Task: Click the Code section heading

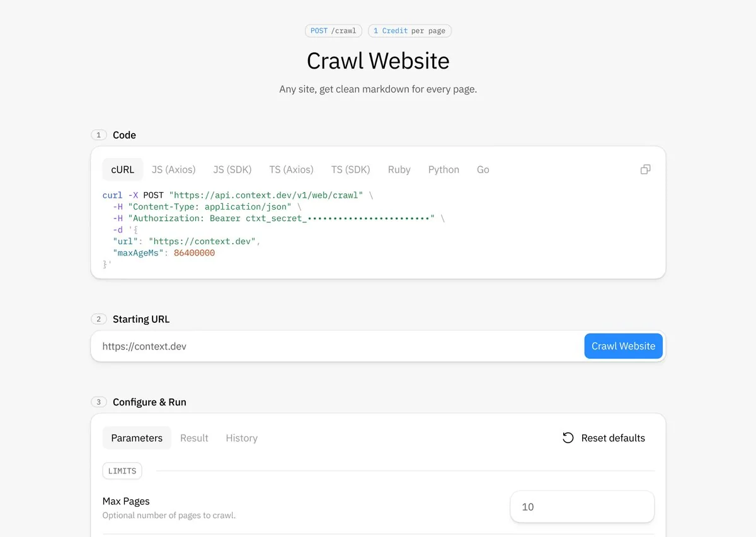Action: 124,135
